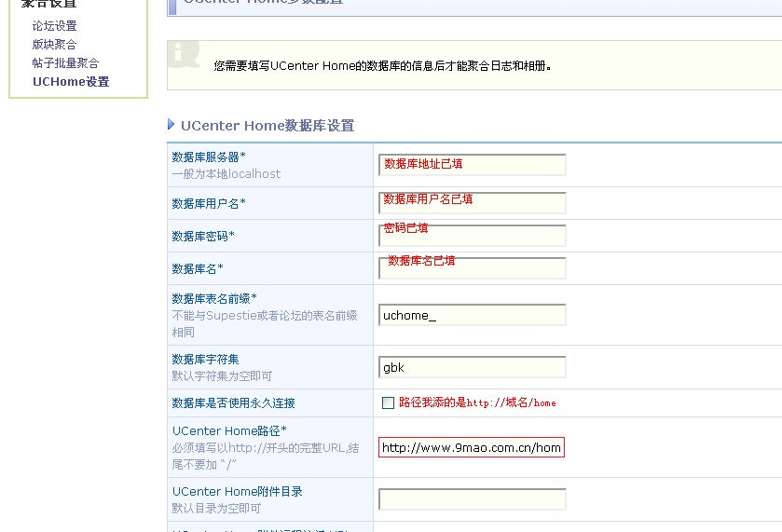The image size is (782, 532).
Task: Select the UCHome设置 sidebar link
Action: 71,82
